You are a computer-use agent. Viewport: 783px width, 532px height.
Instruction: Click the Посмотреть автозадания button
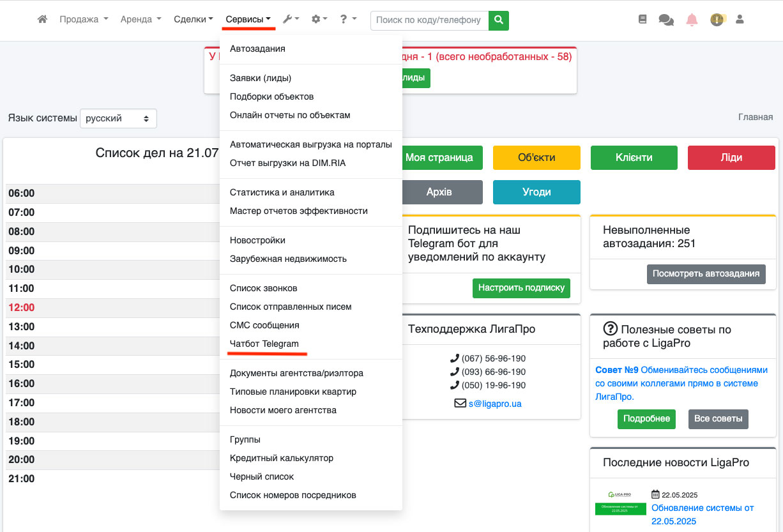[706, 273]
